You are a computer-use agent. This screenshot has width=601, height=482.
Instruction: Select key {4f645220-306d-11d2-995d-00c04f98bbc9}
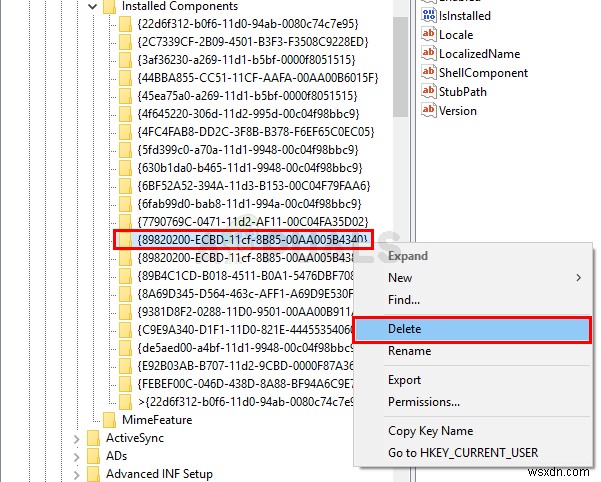click(248, 114)
